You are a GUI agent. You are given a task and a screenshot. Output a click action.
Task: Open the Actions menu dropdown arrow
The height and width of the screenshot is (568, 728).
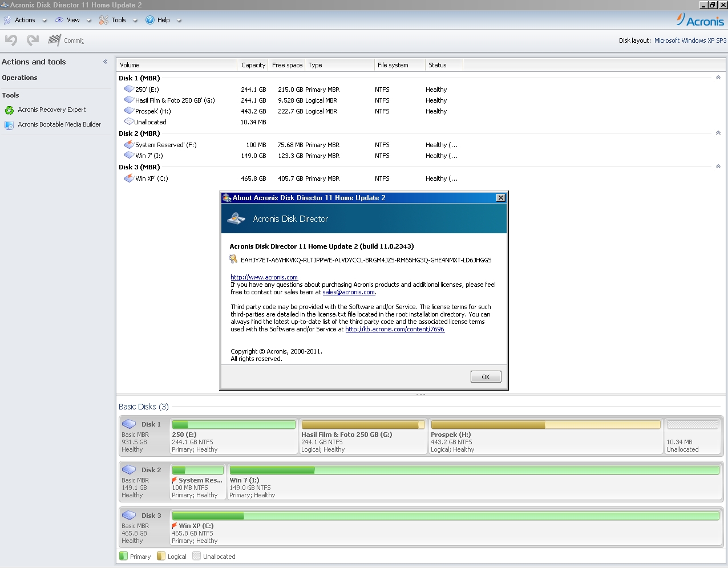pyautogui.click(x=45, y=21)
